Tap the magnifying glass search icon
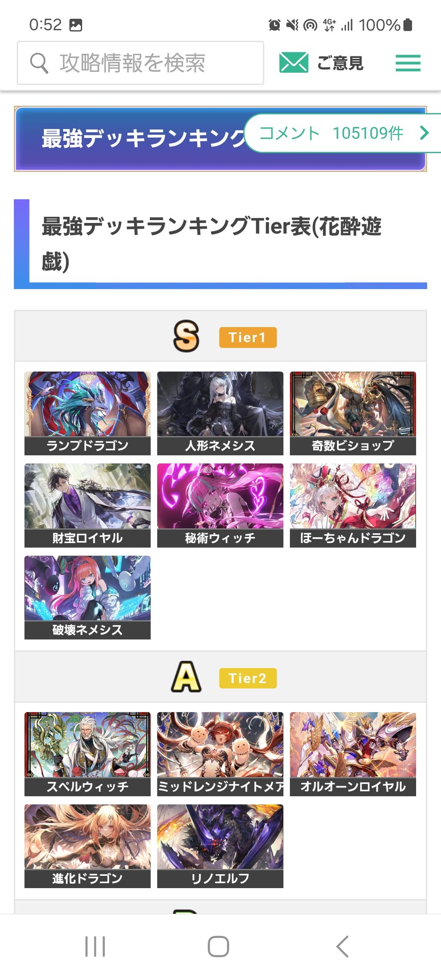Screen dimensions: 441x980 point(39,63)
